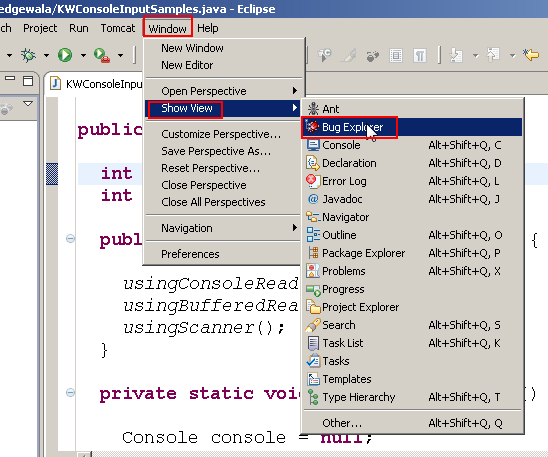Choose Close Perspective entry
Image resolution: width=548 pixels, height=457 pixels.
pyautogui.click(x=224, y=185)
